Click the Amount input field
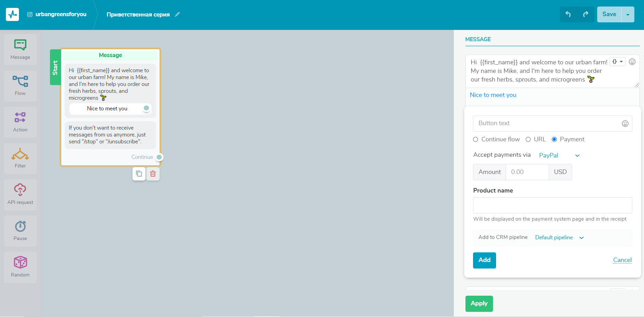The height and width of the screenshot is (317, 644). (x=527, y=172)
